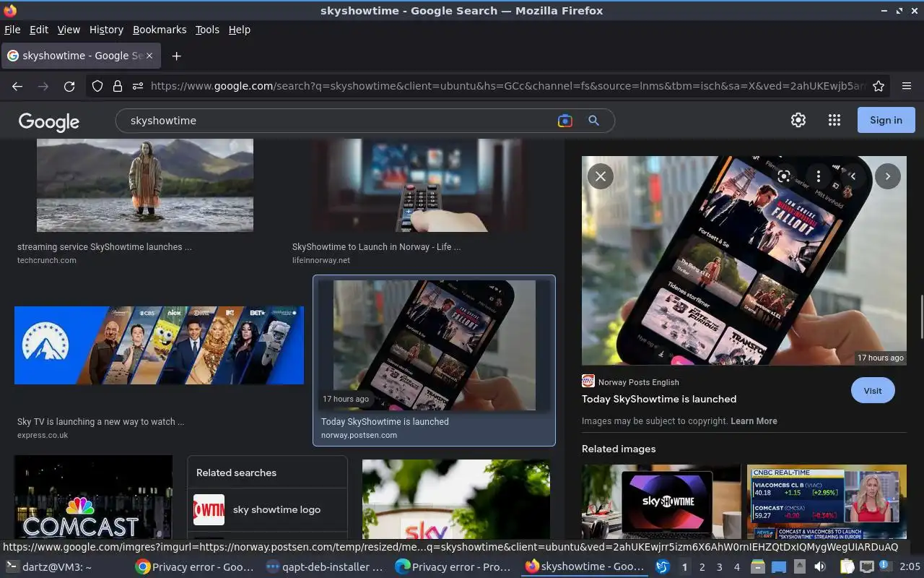
Task: Open the History menu
Action: coord(106,30)
